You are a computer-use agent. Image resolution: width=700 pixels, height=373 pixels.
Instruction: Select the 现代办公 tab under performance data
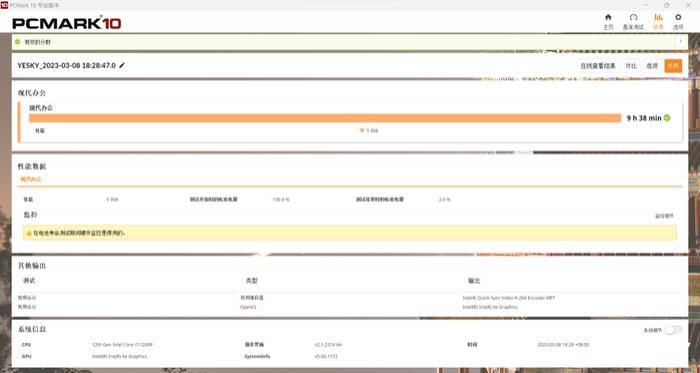point(31,179)
